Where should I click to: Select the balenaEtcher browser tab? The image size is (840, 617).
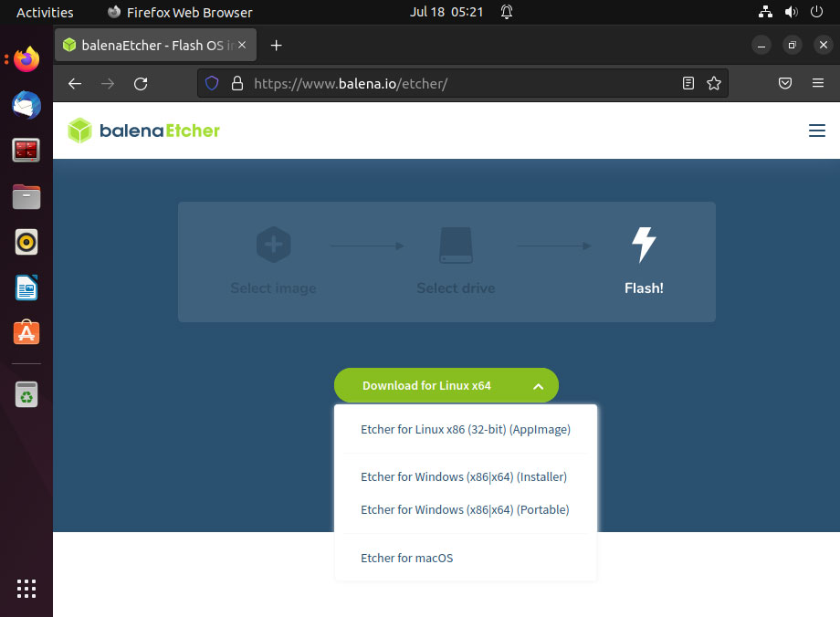click(x=155, y=46)
